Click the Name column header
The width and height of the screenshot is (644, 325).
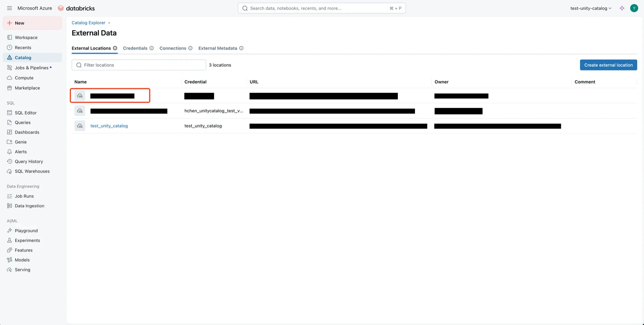(x=80, y=82)
